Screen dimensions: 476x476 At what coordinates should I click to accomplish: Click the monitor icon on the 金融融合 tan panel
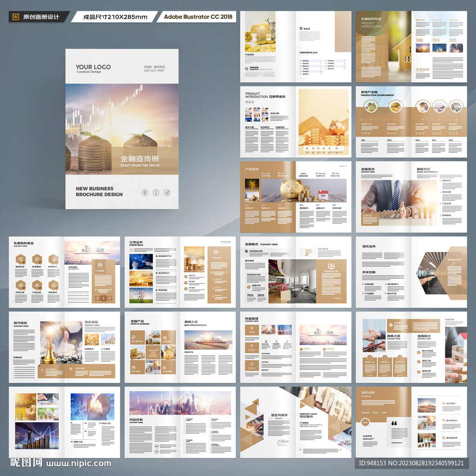331,266
